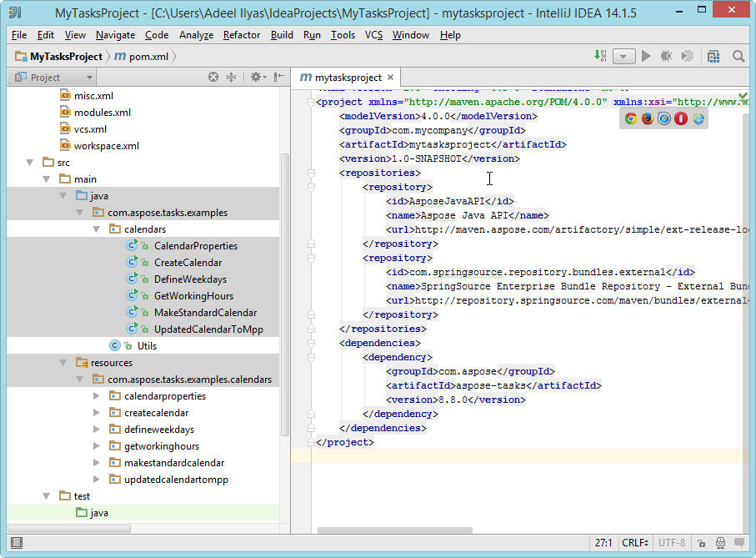The height and width of the screenshot is (558, 756).
Task: Click the Debug bug icon
Action: tap(666, 56)
